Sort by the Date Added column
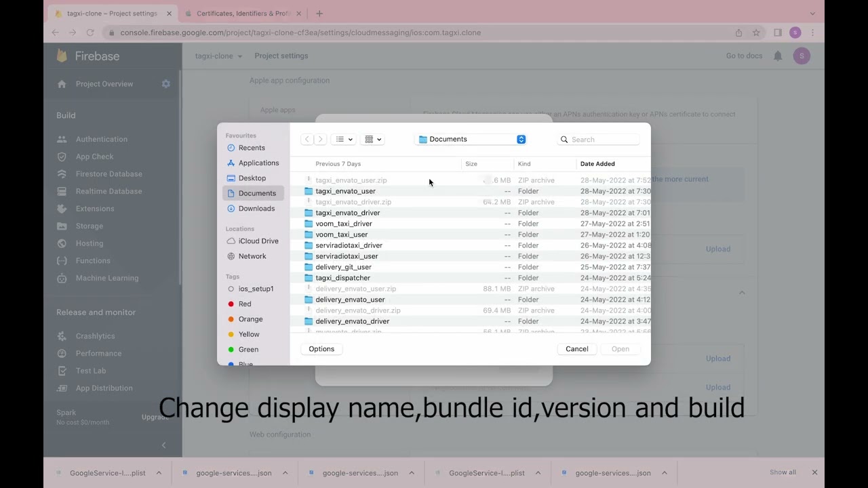The width and height of the screenshot is (868, 488). (598, 164)
